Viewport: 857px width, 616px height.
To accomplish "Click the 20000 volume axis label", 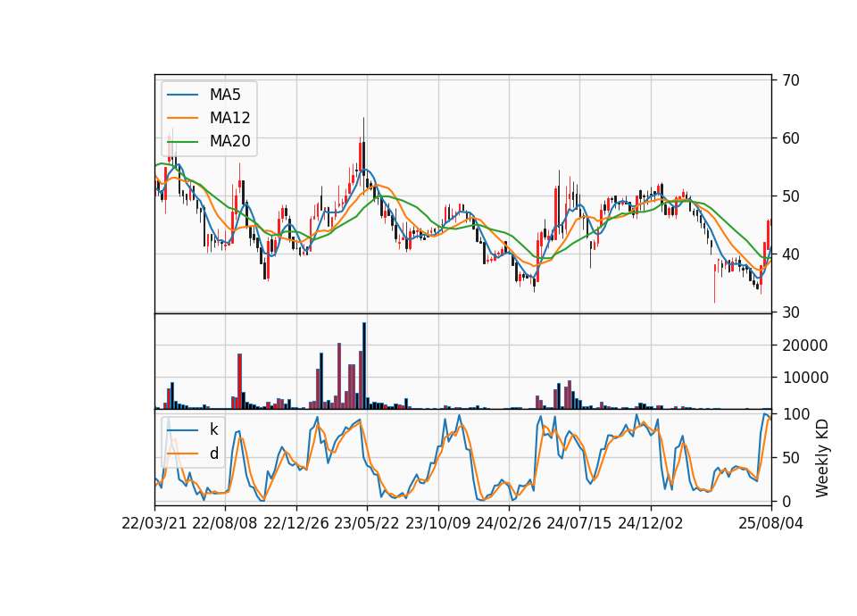I will [805, 345].
